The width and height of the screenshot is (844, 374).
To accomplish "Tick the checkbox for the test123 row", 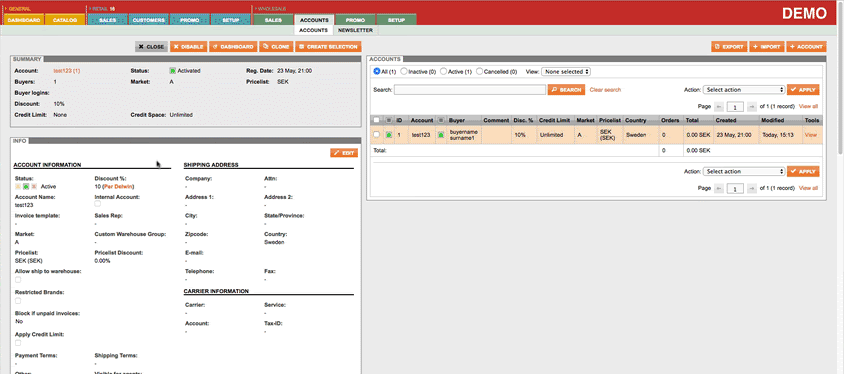I will [x=376, y=135].
